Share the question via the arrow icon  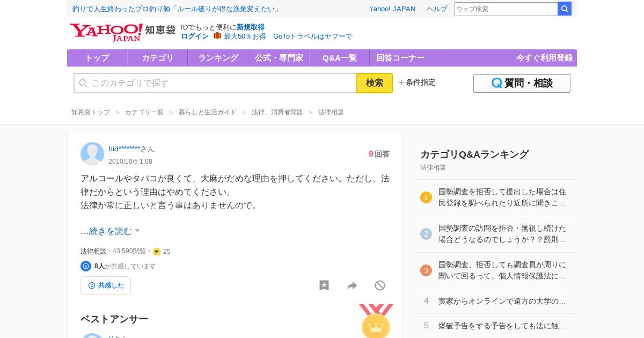352,285
